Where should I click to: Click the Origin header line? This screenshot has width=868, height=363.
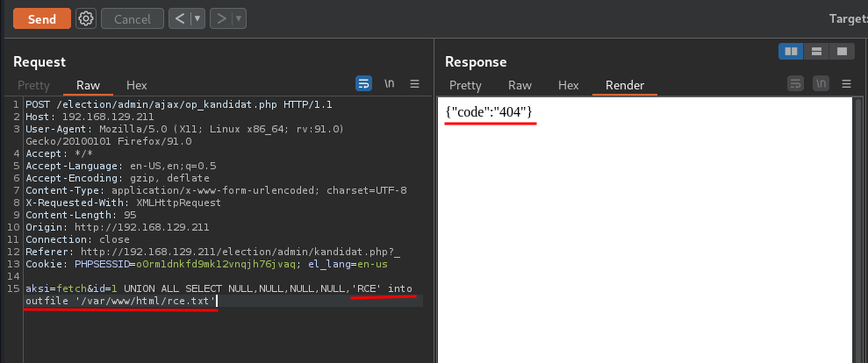point(118,227)
